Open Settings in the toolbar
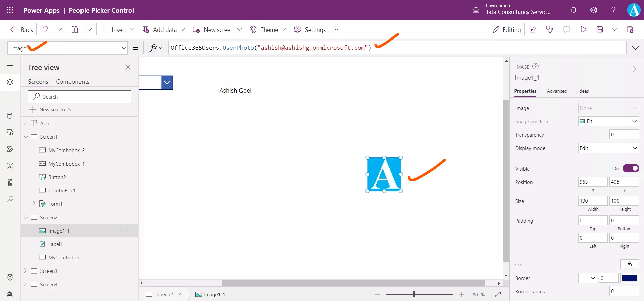 (310, 29)
